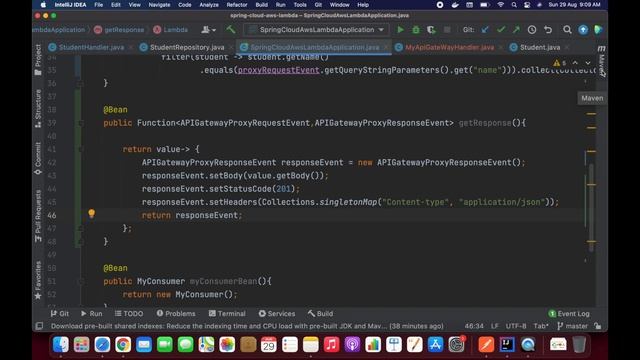Show Git history clock icon
640x360 pixels.
(532, 30)
